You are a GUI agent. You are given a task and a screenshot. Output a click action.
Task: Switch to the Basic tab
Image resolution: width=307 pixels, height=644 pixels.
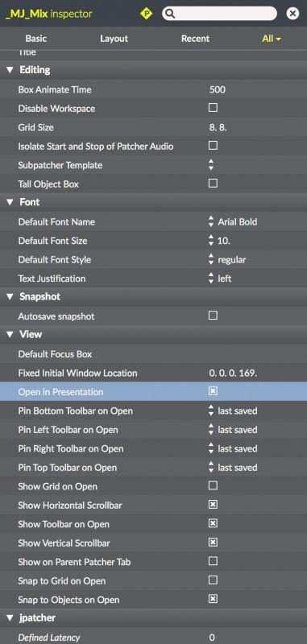36,39
